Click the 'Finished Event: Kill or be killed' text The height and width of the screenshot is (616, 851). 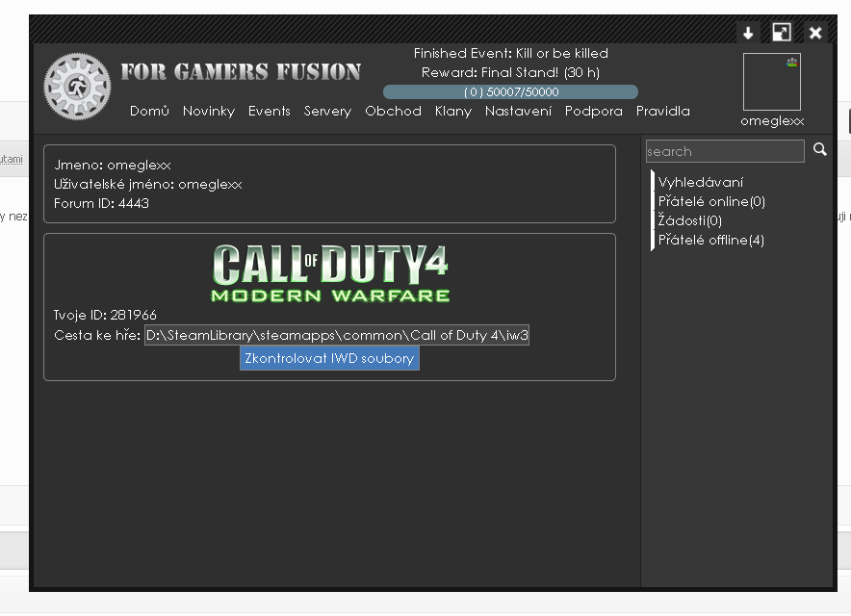[x=511, y=53]
